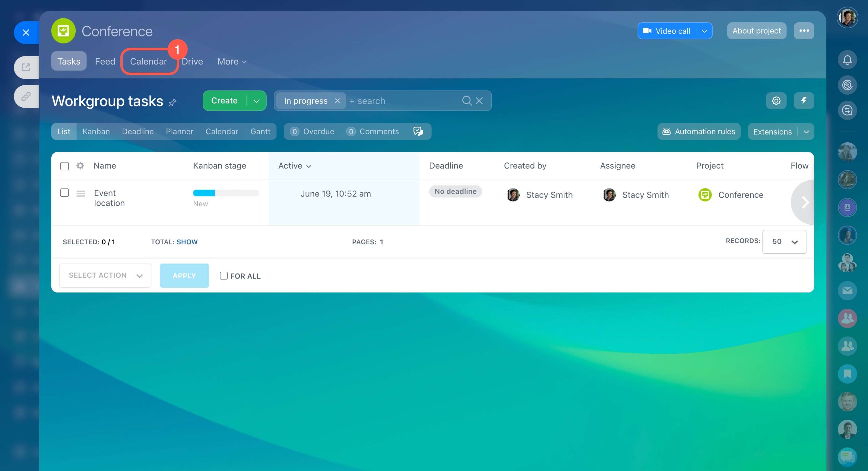This screenshot has height=471, width=868.
Task: Pin the Workgroup tasks page
Action: (x=173, y=103)
